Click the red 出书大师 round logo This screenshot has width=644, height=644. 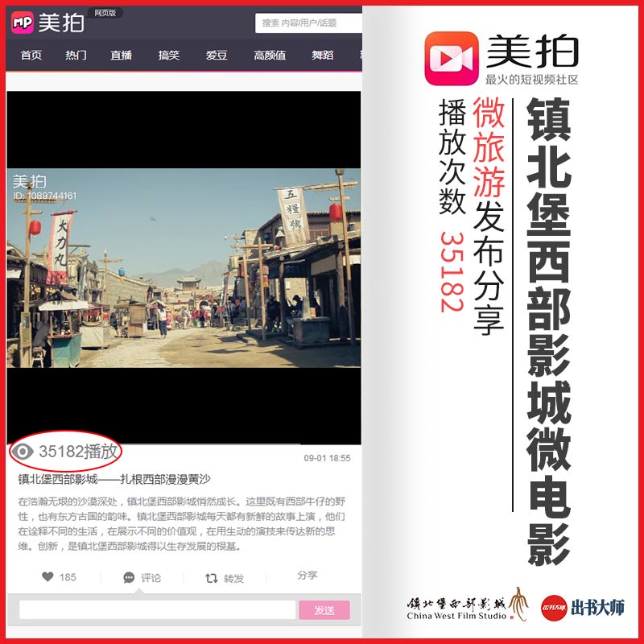(x=552, y=607)
